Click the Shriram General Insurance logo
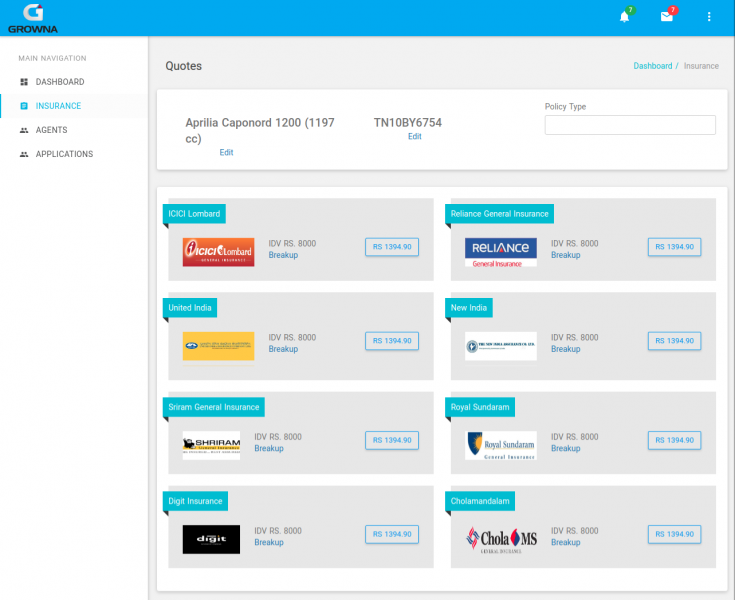 (x=211, y=445)
